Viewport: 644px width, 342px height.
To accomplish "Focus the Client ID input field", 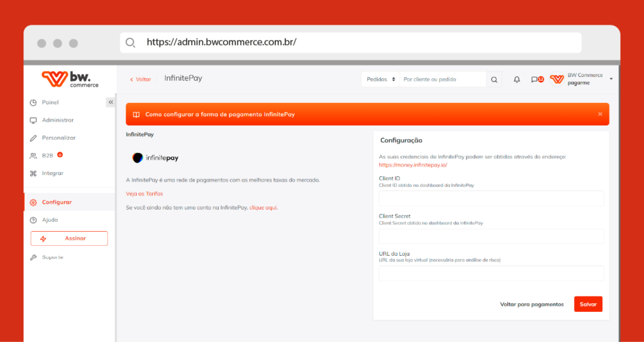I will tap(491, 198).
